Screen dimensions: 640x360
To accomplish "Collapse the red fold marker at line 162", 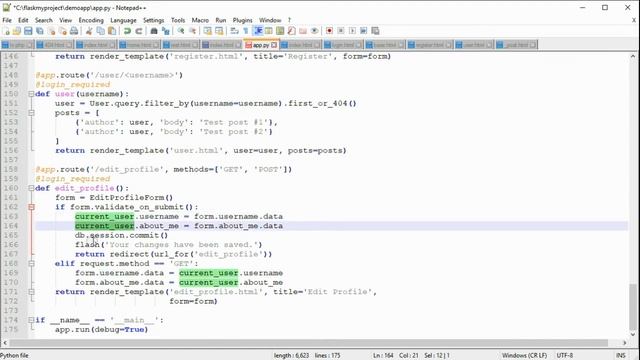I will (31, 207).
